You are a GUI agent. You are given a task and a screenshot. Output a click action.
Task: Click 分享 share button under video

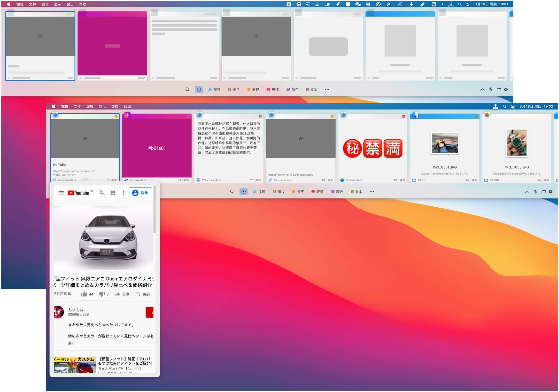click(x=122, y=294)
